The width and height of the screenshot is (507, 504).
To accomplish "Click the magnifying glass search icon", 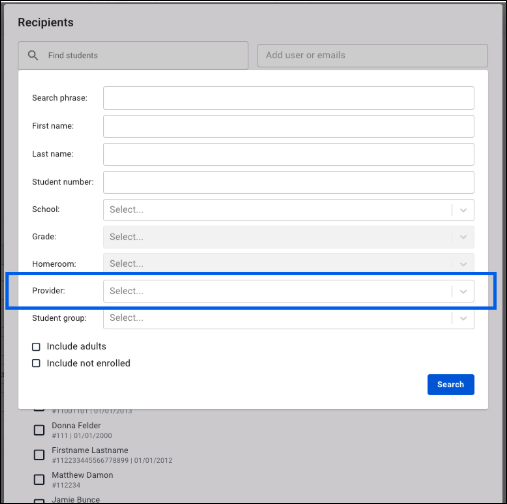I will pyautogui.click(x=33, y=55).
